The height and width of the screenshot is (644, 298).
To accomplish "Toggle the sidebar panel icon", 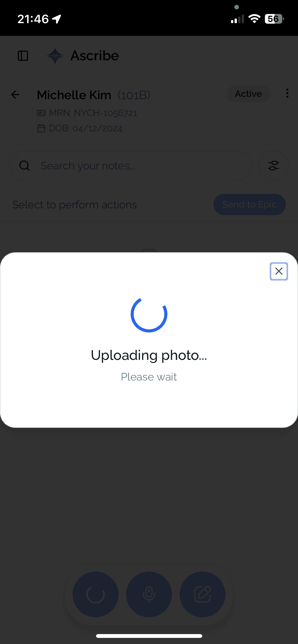I will coord(23,56).
